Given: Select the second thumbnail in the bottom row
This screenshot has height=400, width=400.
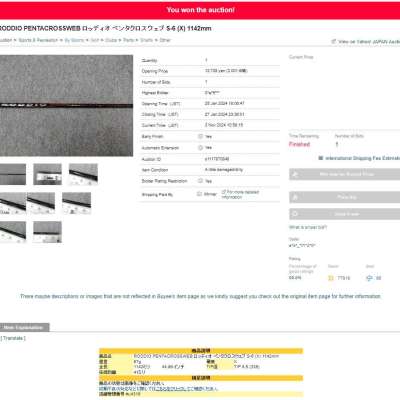Looking at the screenshot, I should pos(48,232).
